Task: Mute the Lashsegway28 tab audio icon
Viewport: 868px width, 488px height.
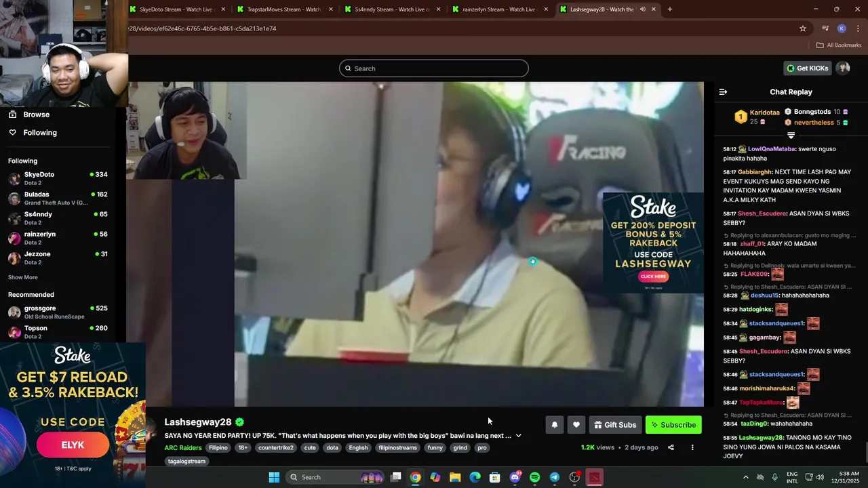Action: pyautogui.click(x=642, y=9)
